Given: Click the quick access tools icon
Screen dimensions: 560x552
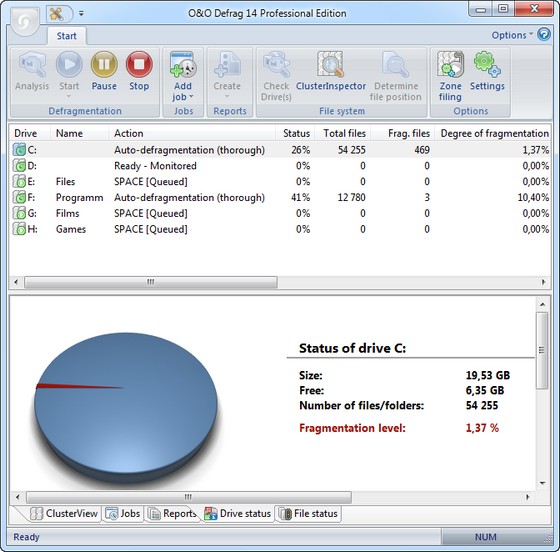Looking at the screenshot, I should pyautogui.click(x=56, y=14).
